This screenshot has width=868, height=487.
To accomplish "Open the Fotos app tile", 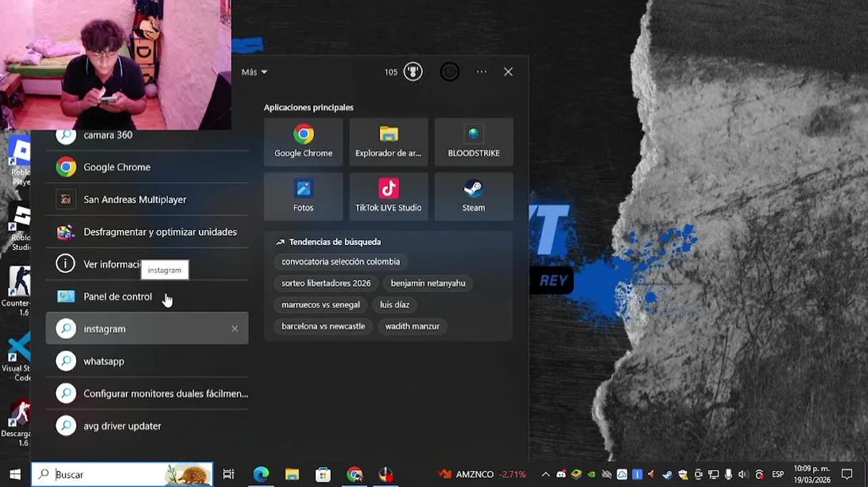I will [303, 196].
